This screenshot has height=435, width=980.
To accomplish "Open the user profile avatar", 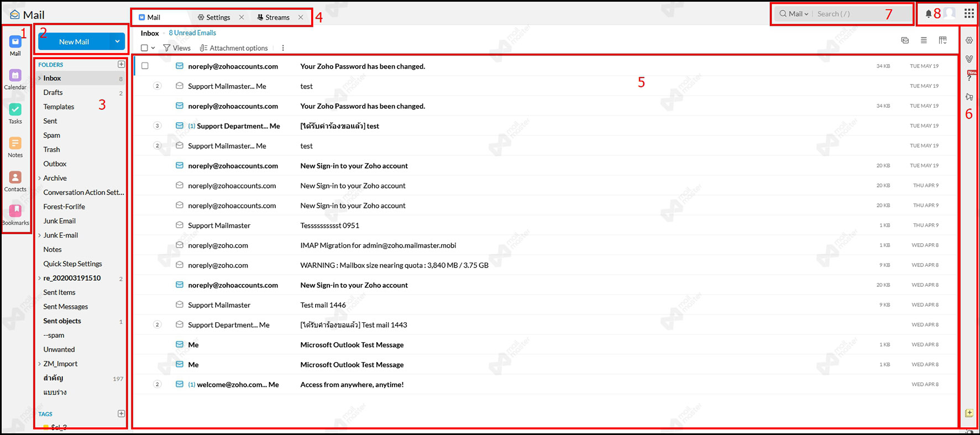I will (950, 13).
